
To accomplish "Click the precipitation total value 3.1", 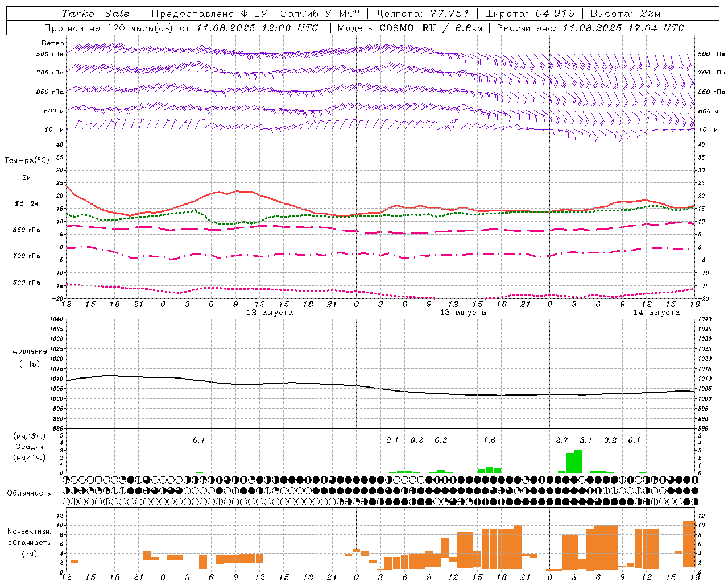I will point(586,440).
